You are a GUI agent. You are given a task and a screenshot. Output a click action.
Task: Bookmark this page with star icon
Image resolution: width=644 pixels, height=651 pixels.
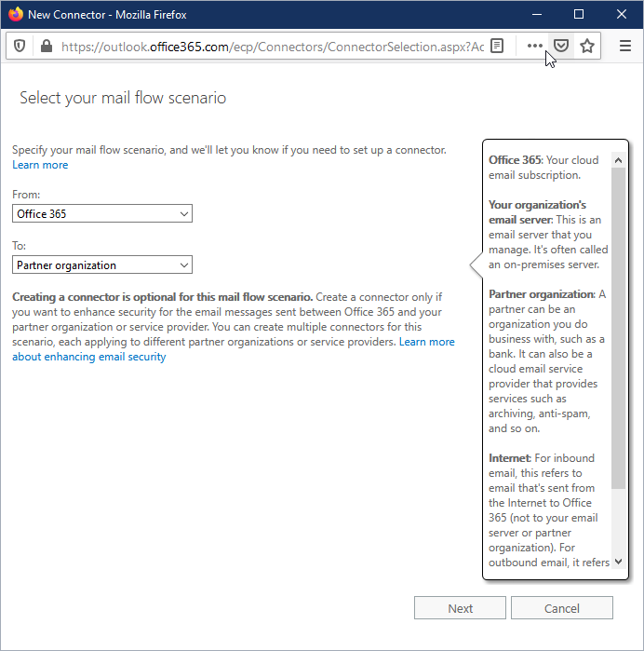[587, 46]
